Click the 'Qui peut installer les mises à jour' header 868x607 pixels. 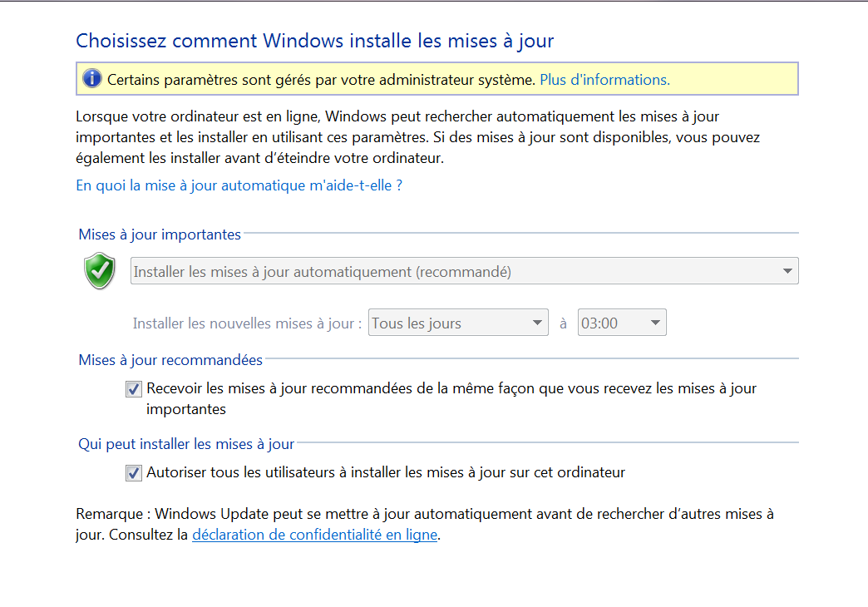point(186,445)
